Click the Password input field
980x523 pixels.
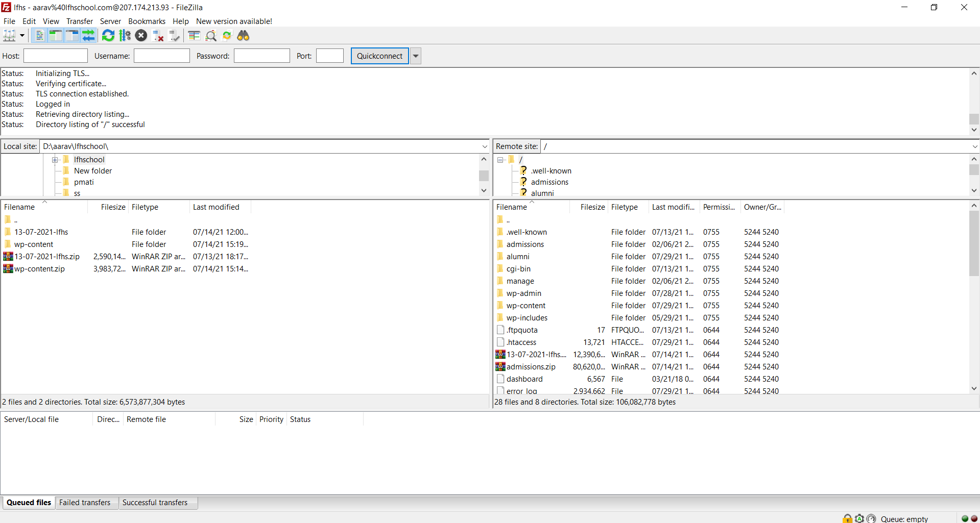point(262,56)
